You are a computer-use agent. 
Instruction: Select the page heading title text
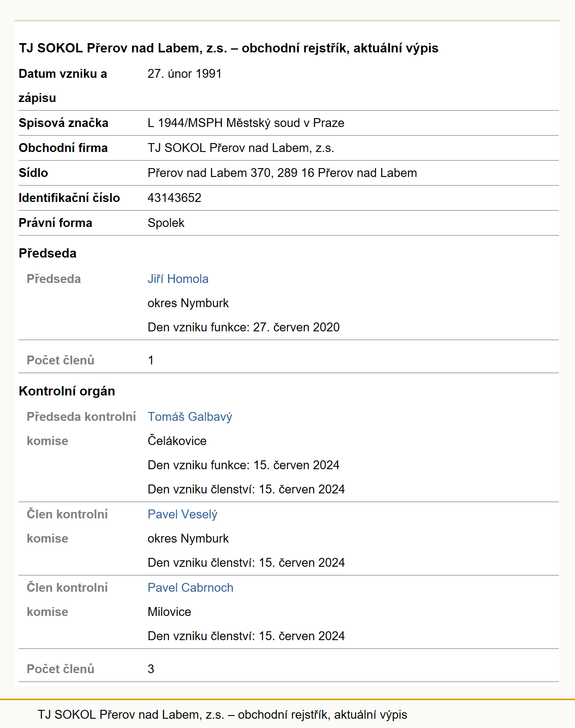(229, 48)
